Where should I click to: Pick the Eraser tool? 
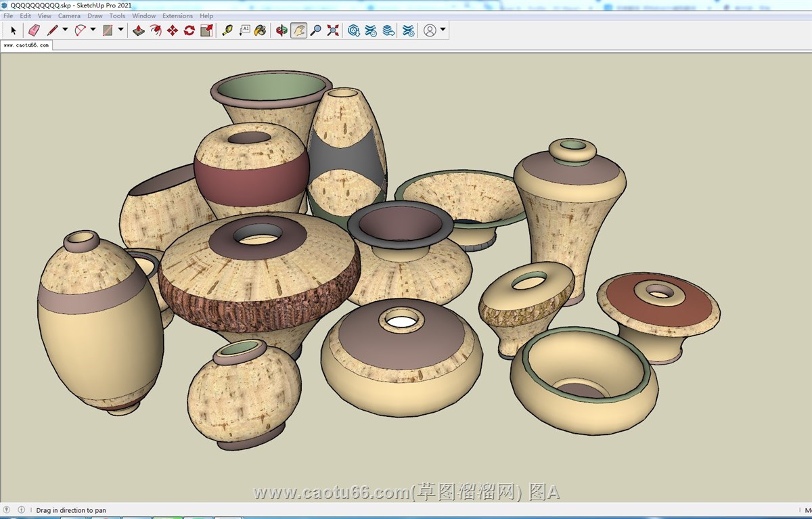(x=34, y=30)
